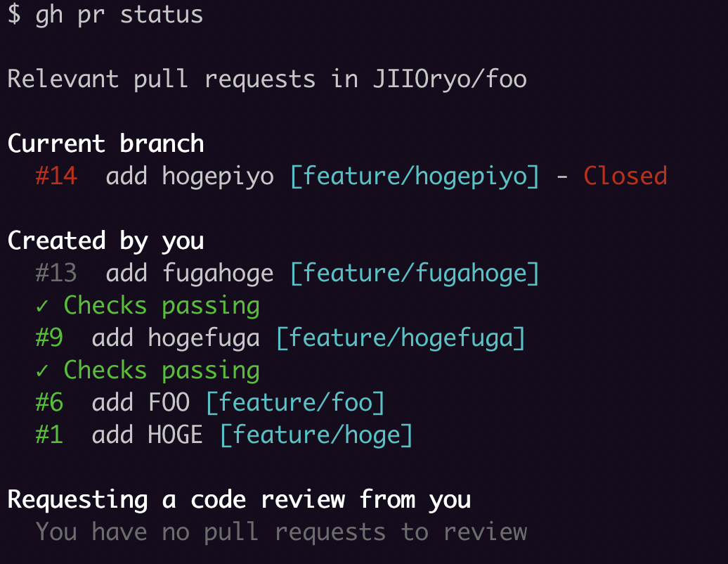
Task: Select pull request number #1
Action: click(x=49, y=435)
